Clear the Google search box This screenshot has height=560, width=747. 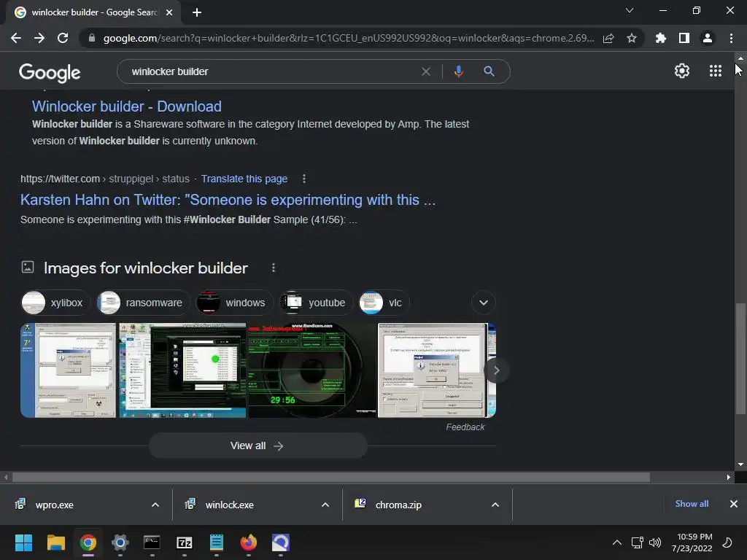coord(426,71)
